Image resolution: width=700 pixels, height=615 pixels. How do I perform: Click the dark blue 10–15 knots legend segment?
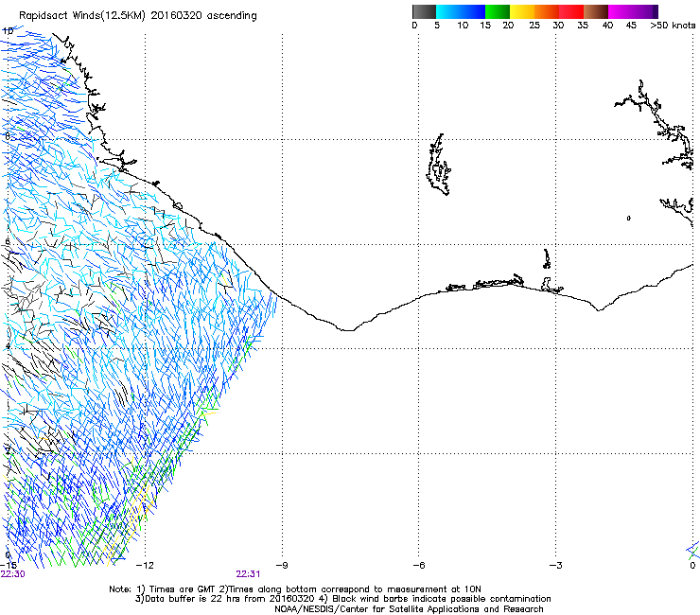coord(473,11)
